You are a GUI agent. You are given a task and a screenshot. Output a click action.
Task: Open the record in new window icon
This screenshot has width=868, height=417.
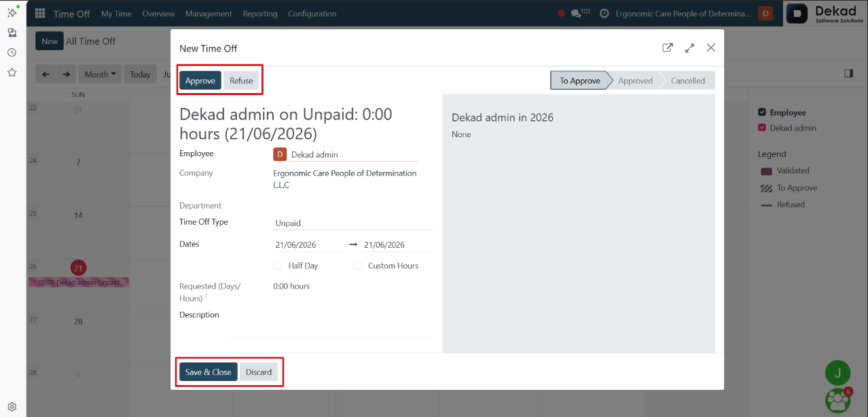(x=668, y=48)
